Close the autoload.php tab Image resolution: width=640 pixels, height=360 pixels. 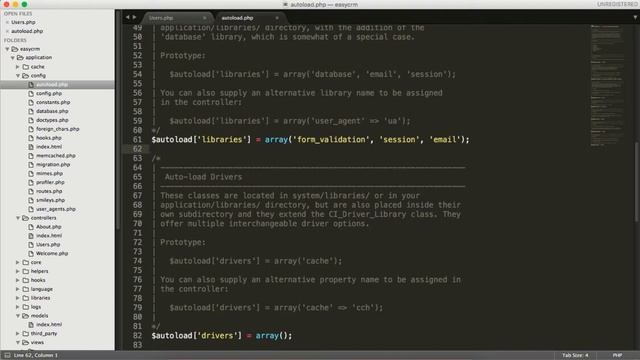277,18
